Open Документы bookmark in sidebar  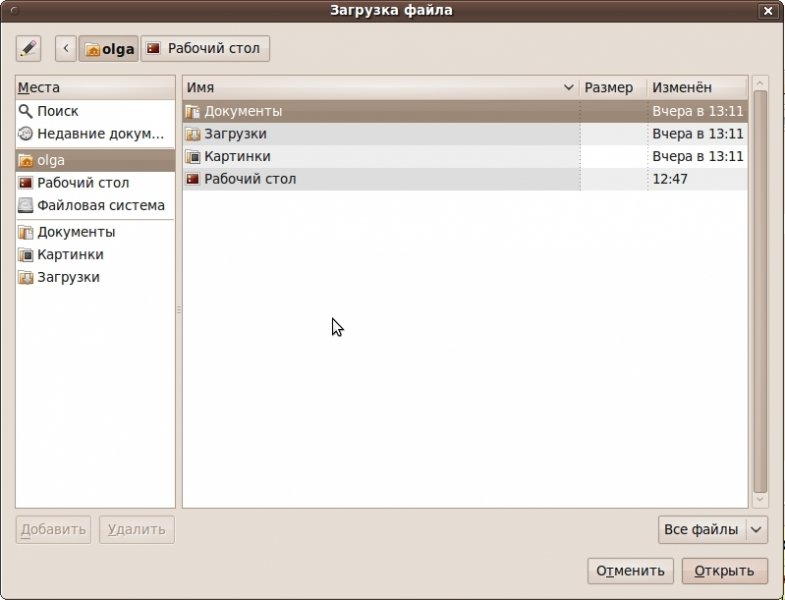point(95,232)
